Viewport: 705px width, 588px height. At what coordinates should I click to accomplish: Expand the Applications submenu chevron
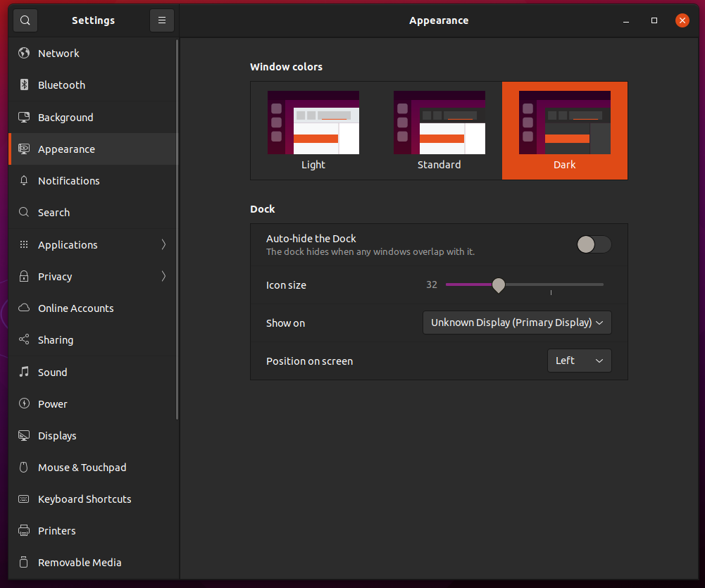click(x=163, y=244)
